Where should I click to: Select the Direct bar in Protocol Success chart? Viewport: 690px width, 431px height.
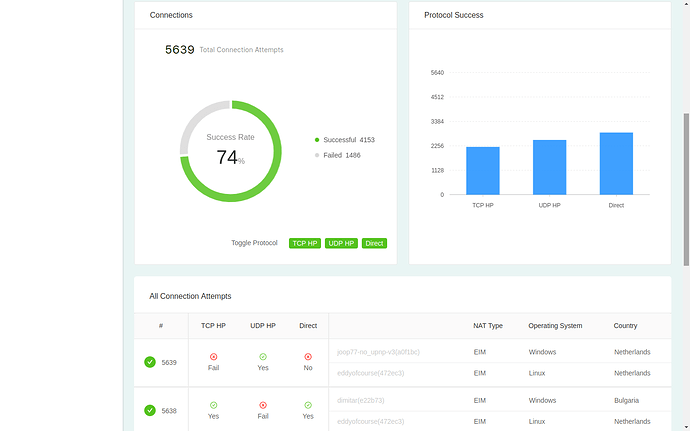pyautogui.click(x=616, y=163)
